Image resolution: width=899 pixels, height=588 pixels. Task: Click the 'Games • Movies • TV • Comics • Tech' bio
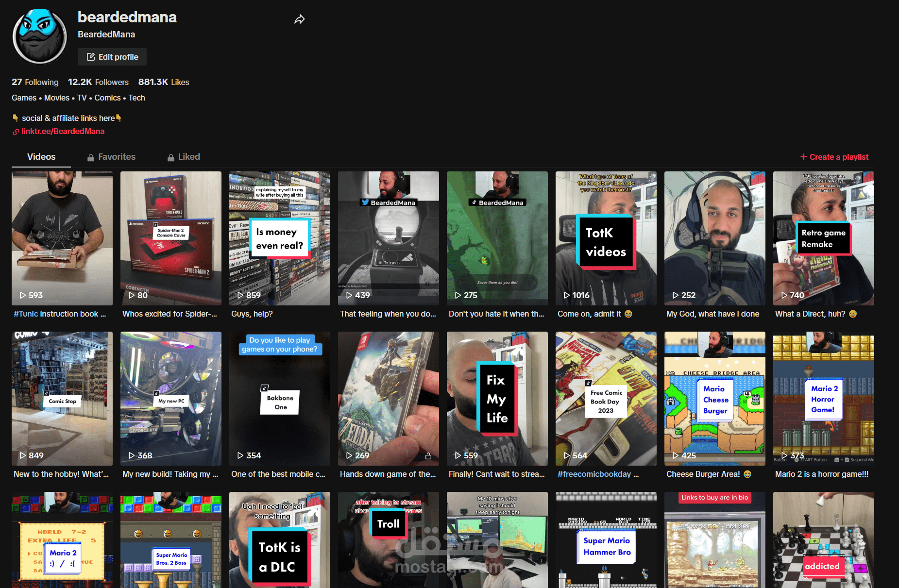pos(78,98)
